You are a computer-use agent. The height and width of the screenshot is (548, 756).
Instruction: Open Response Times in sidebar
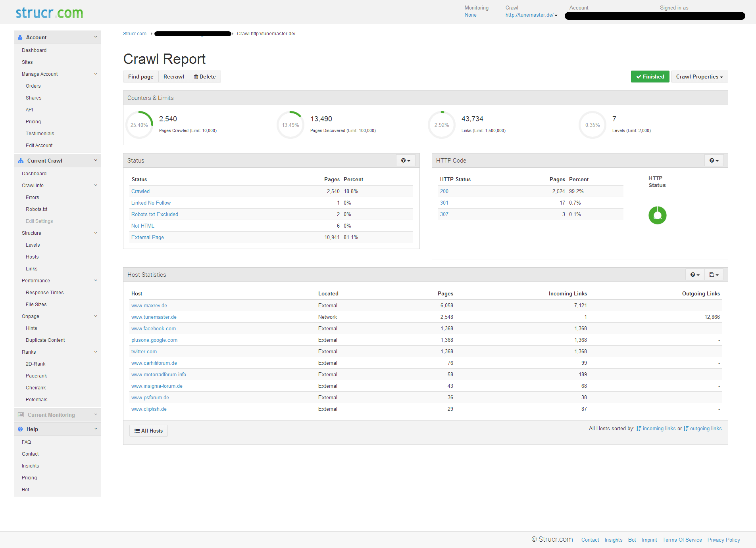click(x=44, y=293)
